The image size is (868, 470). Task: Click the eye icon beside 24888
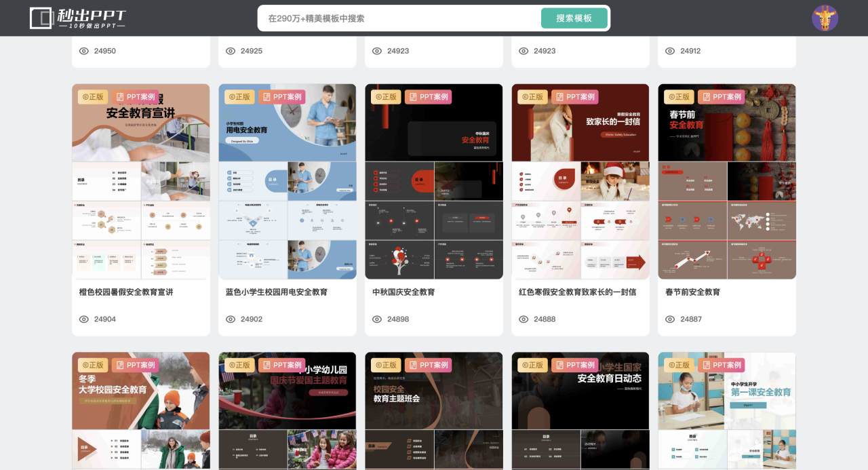pos(524,319)
